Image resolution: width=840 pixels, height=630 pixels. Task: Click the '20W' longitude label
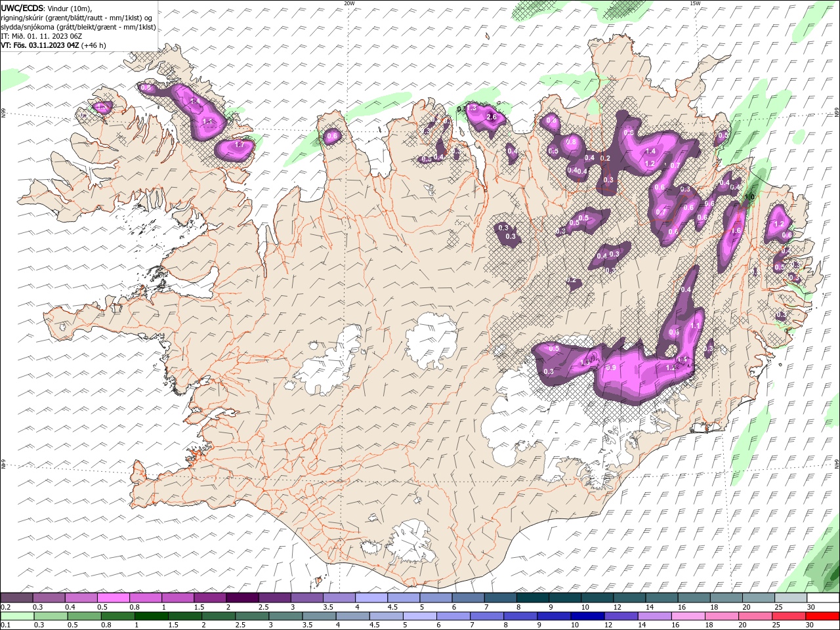tap(349, 3)
